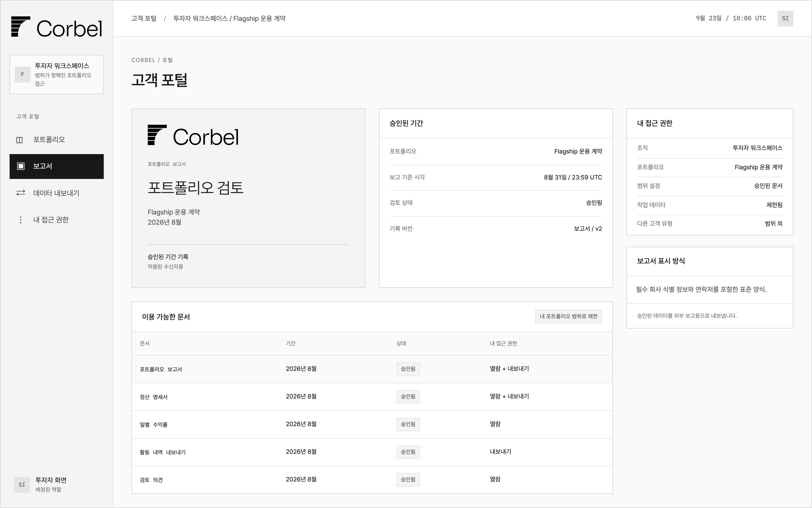Click the 8월 31일 / 23:59 UTC value

coord(573,177)
